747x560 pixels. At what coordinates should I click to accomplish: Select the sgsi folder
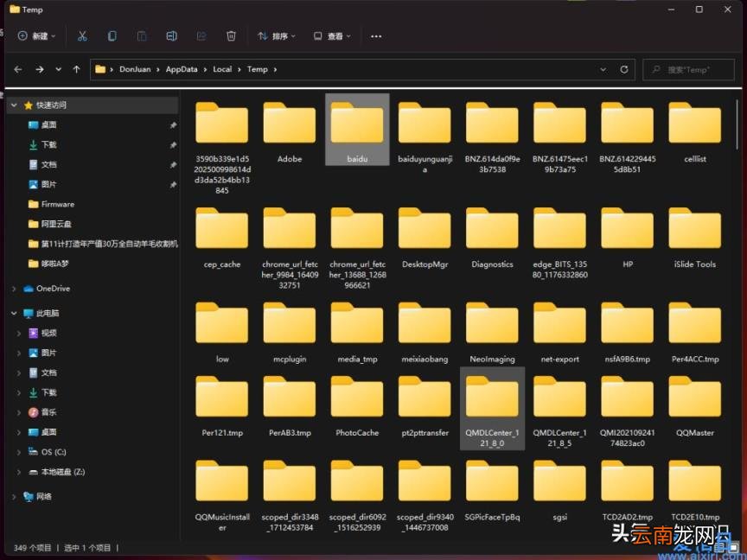click(x=559, y=491)
